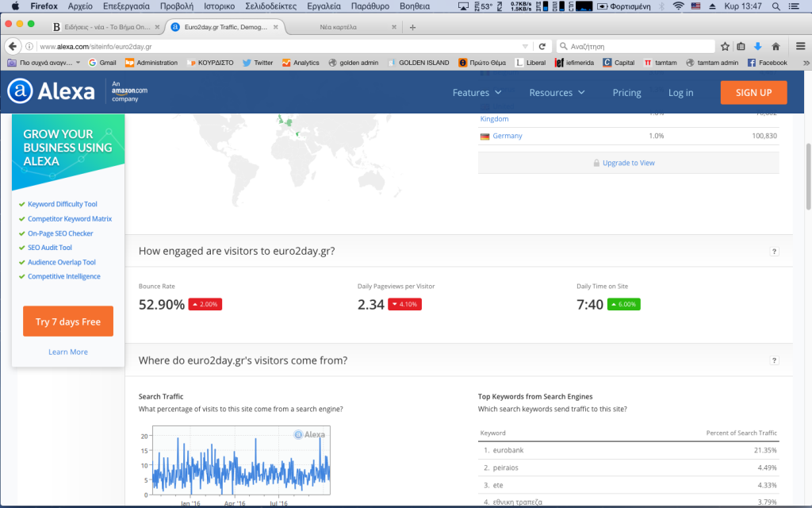This screenshot has width=812, height=508.
Task: Open Notification Center icon
Action: (x=793, y=6)
